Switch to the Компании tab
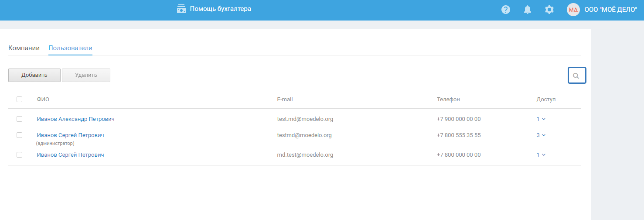The height and width of the screenshot is (220, 644). pos(24,48)
